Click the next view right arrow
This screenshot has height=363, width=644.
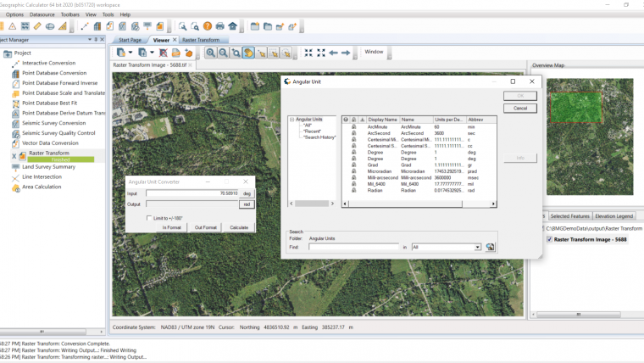[x=346, y=53]
